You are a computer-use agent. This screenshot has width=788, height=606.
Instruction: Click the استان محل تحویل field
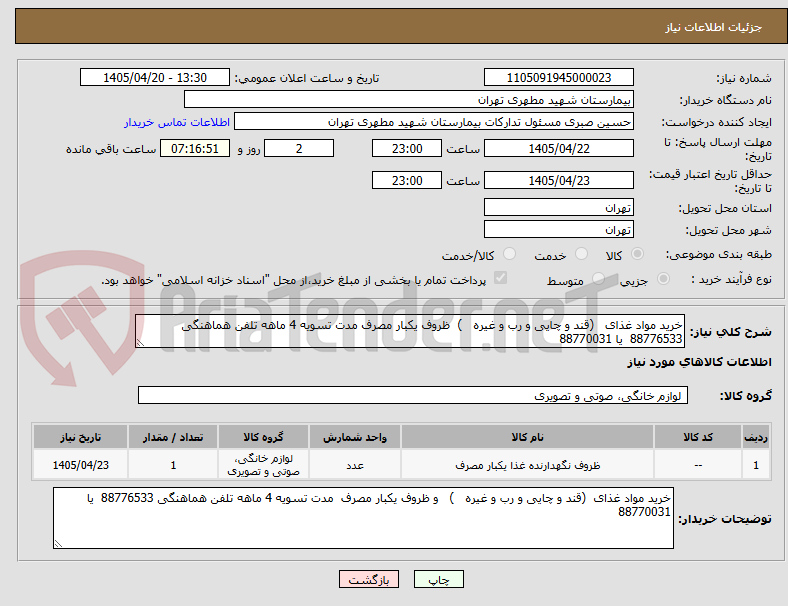[x=559, y=208]
